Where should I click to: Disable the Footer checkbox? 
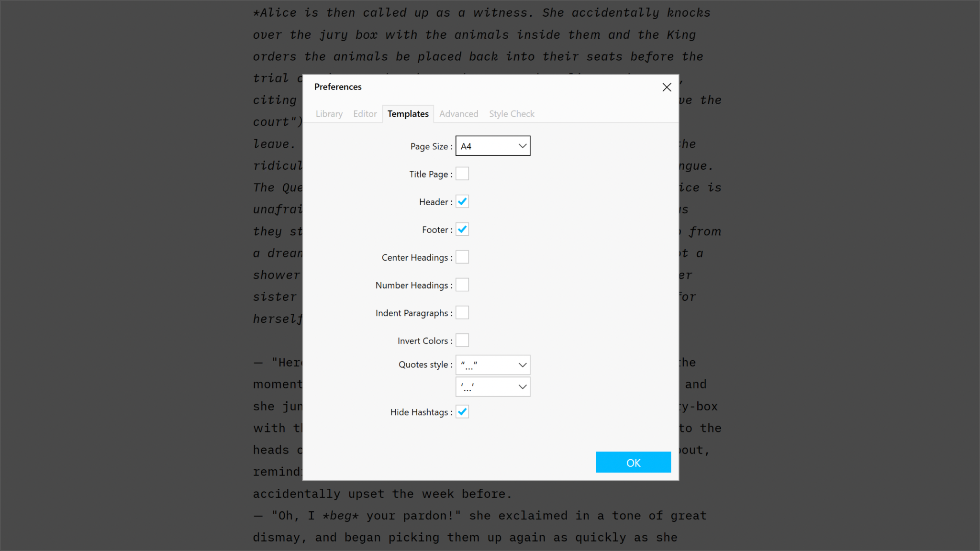[462, 230]
